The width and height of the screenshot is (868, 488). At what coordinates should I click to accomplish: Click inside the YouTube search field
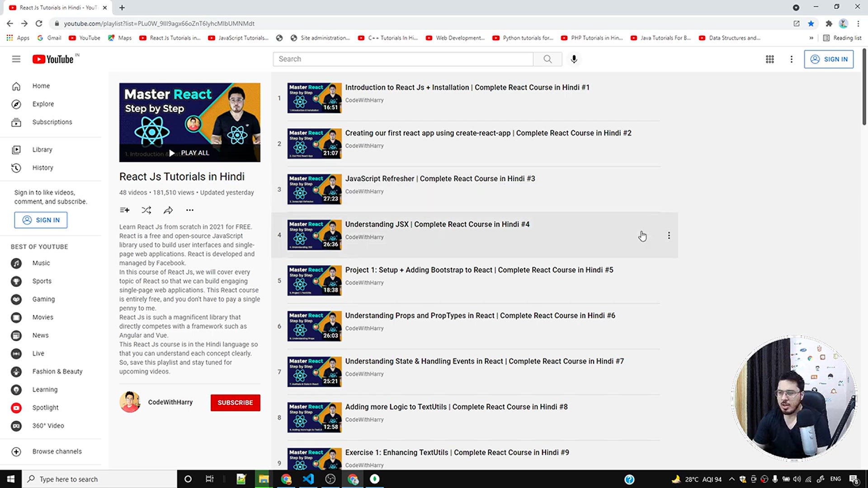point(403,59)
